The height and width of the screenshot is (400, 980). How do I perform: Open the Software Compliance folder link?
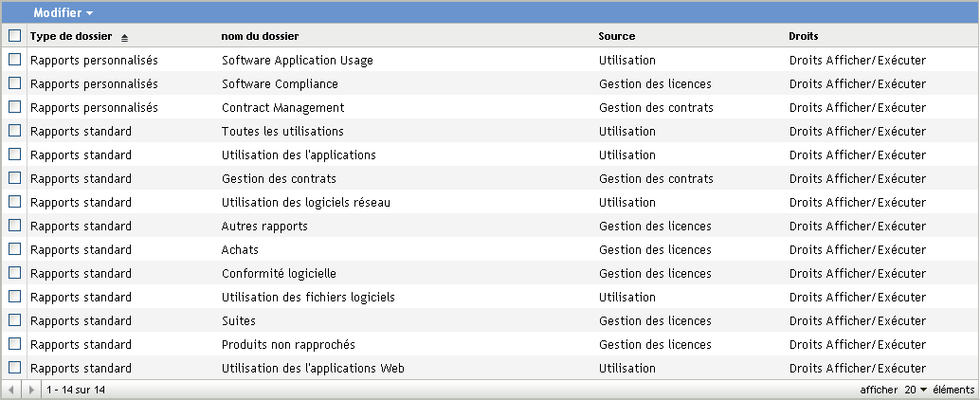(280, 83)
